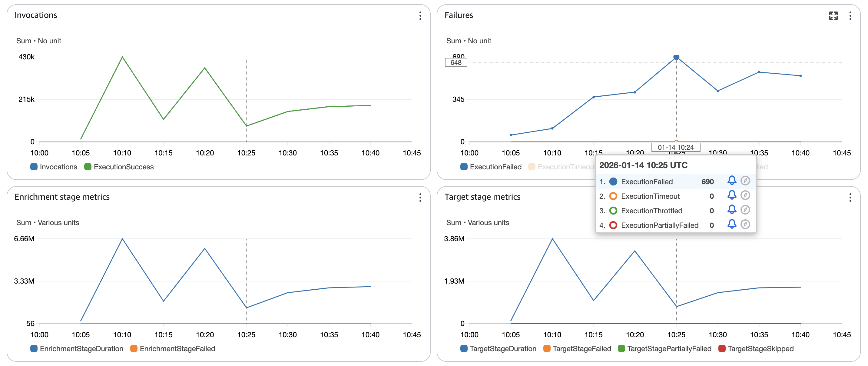Create alarm for ExecutionPartiallyFailed metric
The width and height of the screenshot is (868, 366).
(x=731, y=224)
